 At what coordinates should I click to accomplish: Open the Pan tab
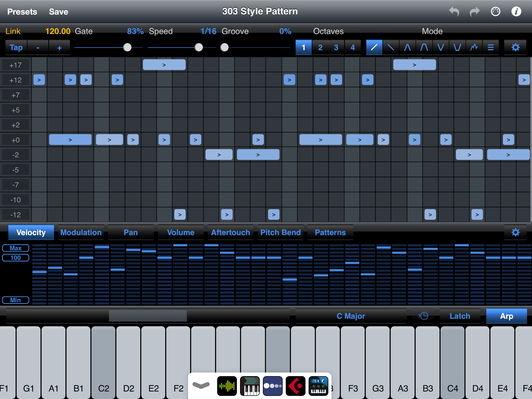tap(131, 232)
